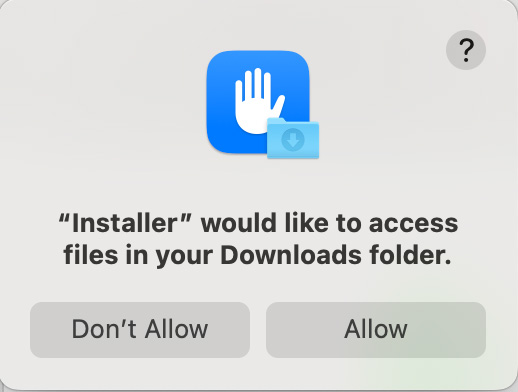Click the Allow button
Image resolution: width=518 pixels, height=392 pixels.
click(376, 330)
